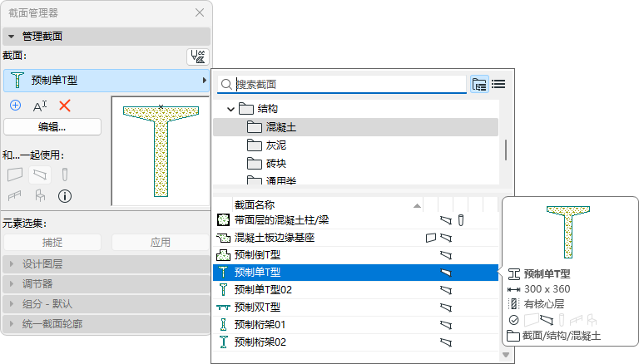Viewport: 639px width, 364px height.
Task: Click the 捕捉 button
Action: [52, 243]
